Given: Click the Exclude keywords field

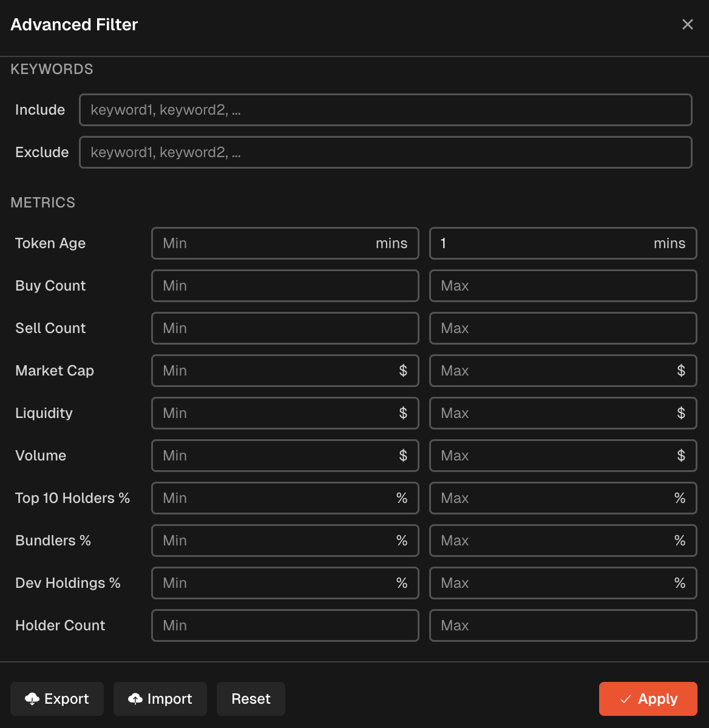Looking at the screenshot, I should (385, 152).
